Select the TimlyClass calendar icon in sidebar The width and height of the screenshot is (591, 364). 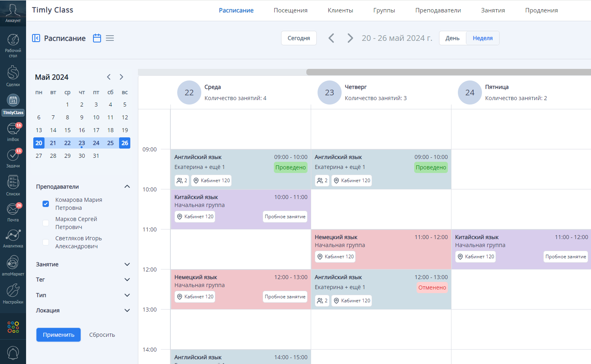pyautogui.click(x=13, y=100)
